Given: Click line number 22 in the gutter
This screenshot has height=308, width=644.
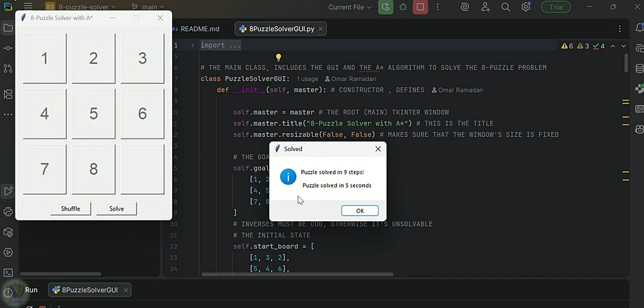Looking at the screenshot, I should (x=173, y=246).
